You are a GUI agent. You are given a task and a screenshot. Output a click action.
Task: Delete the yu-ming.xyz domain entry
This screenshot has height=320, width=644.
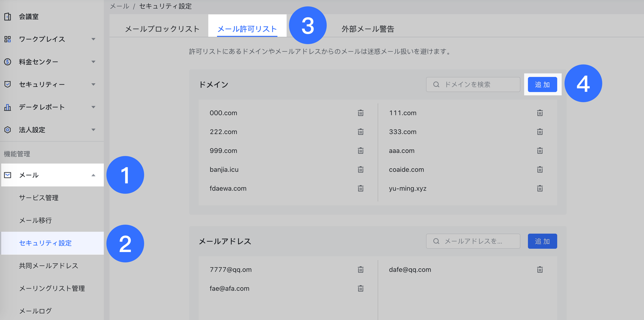coord(540,188)
